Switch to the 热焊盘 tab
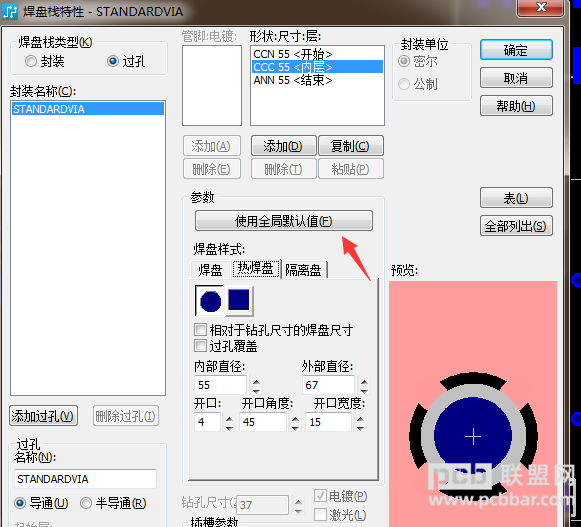581x527 pixels. pos(256,268)
